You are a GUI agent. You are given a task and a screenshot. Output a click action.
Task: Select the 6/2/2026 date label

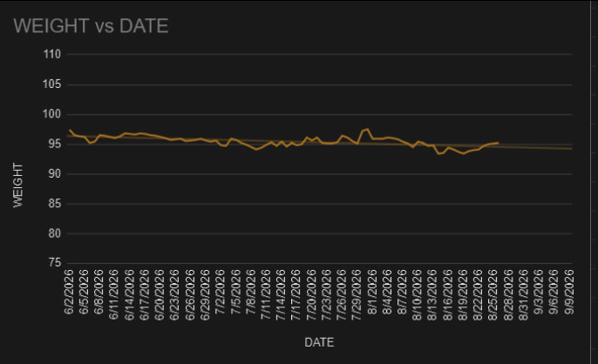coord(69,292)
